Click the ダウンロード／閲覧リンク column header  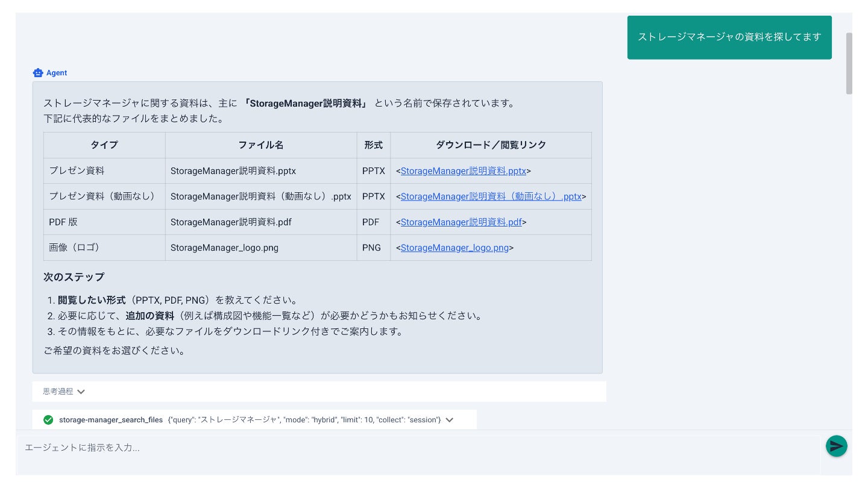click(491, 145)
